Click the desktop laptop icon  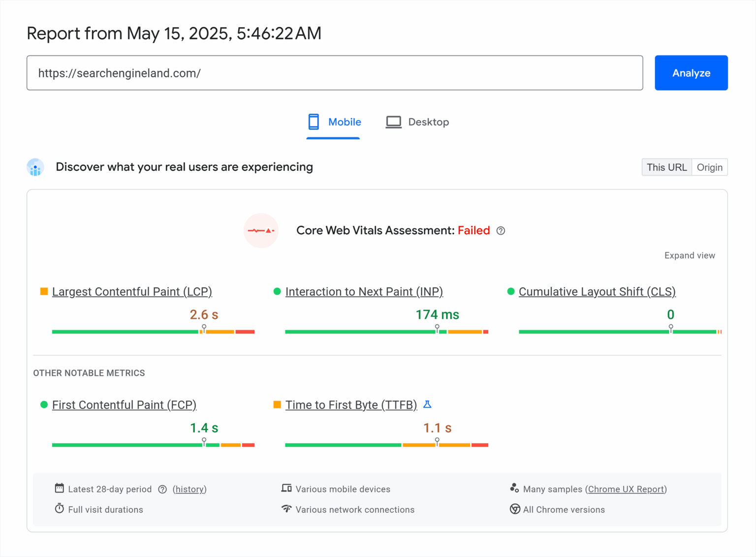[393, 122]
